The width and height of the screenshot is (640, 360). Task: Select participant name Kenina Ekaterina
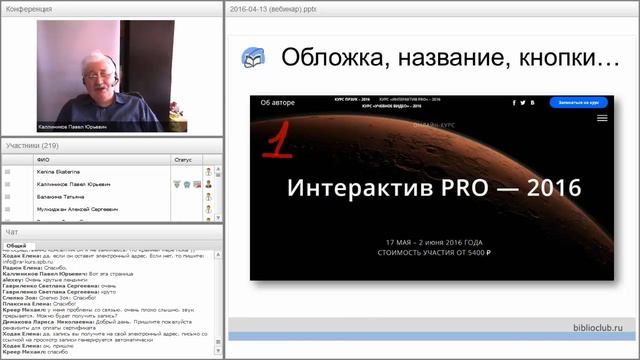click(x=58, y=172)
